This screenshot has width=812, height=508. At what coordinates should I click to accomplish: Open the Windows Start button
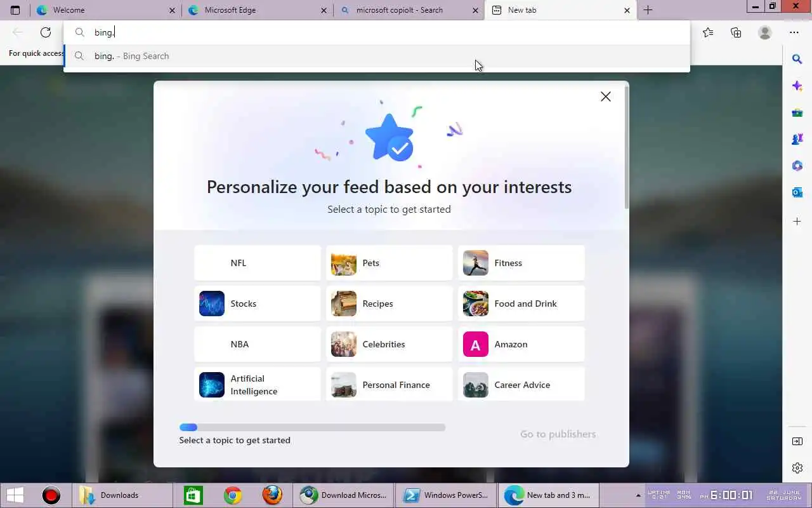(15, 495)
